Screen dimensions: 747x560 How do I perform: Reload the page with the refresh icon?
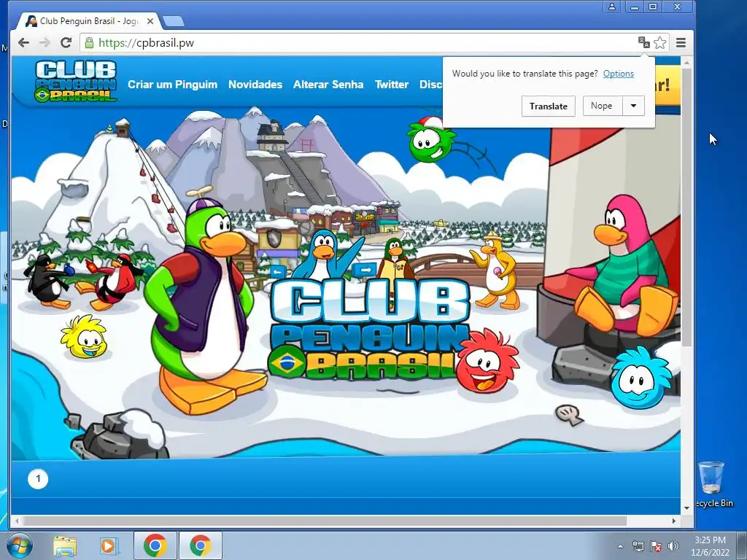[66, 43]
